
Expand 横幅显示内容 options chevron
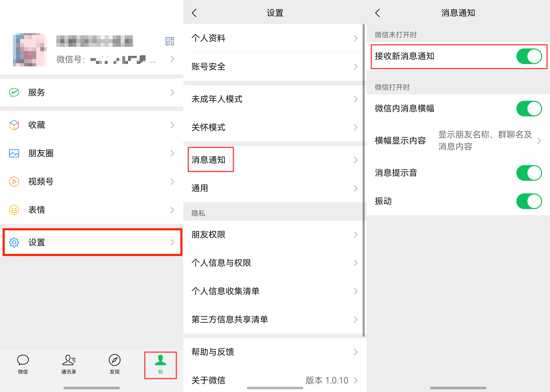[539, 141]
